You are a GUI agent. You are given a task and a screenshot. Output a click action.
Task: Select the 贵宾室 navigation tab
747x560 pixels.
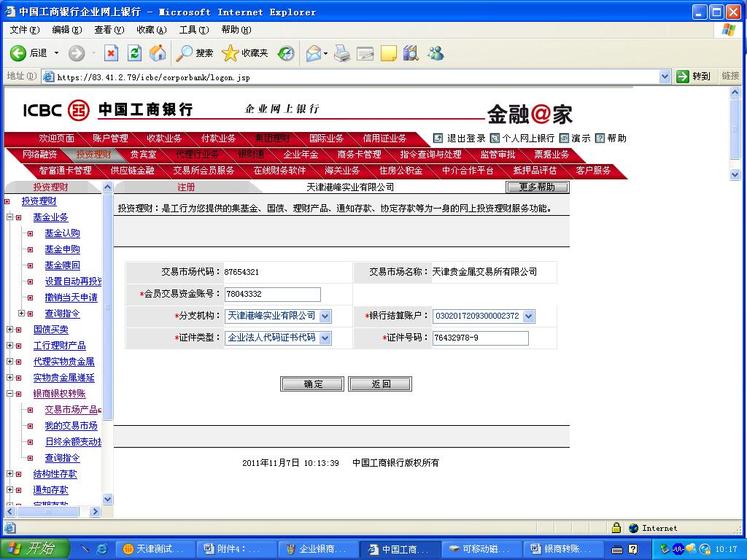143,155
